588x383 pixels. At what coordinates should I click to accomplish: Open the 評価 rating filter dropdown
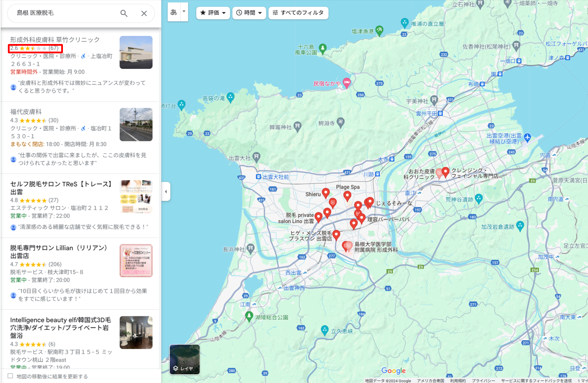tap(213, 13)
